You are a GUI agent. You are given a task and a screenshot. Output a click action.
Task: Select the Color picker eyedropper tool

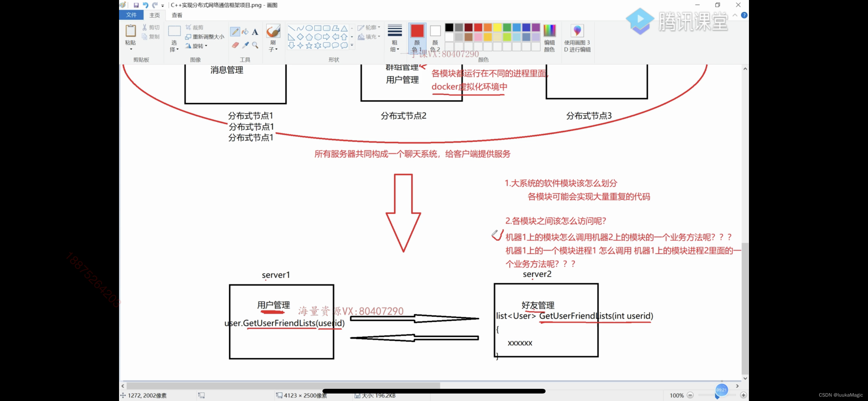(245, 45)
